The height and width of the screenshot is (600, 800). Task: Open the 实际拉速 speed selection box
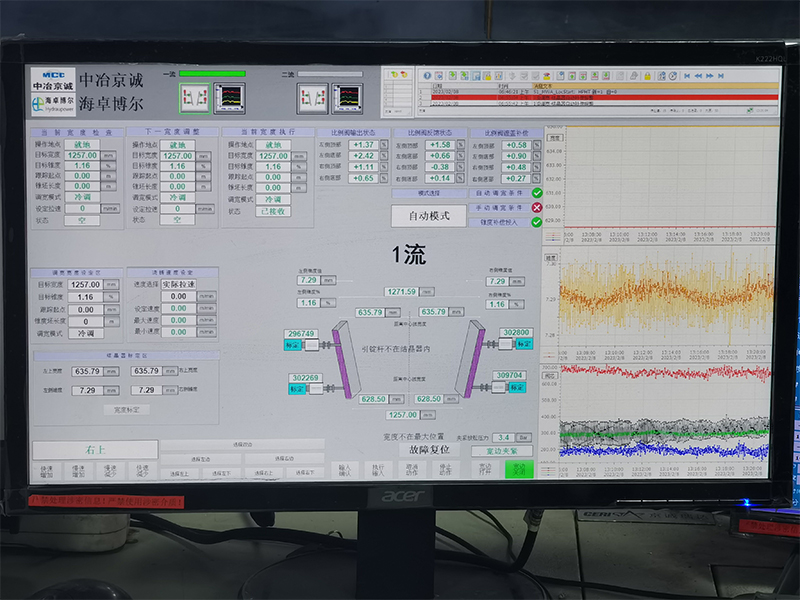pos(179,284)
